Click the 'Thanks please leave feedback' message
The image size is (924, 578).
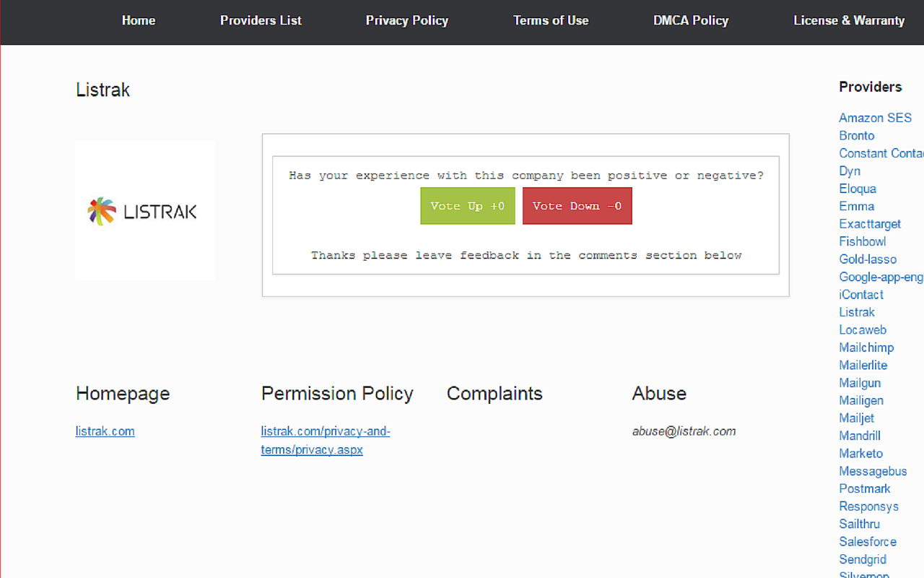click(526, 255)
